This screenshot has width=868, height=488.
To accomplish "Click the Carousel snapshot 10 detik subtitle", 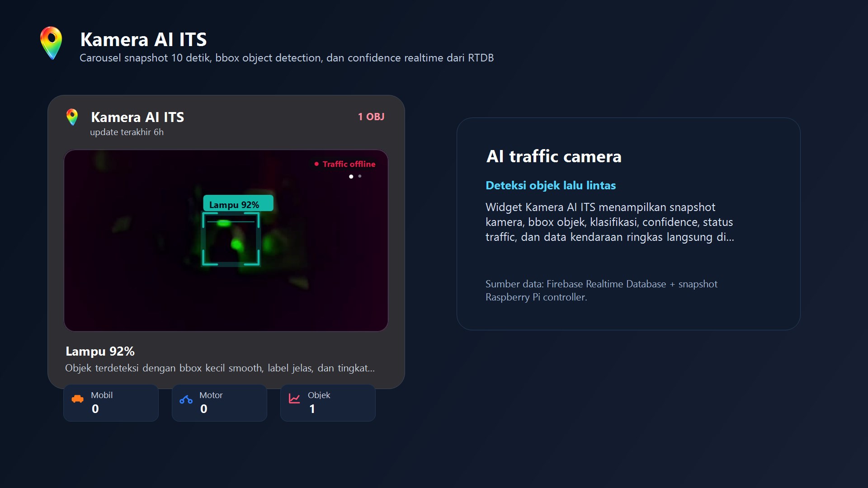I will point(287,58).
